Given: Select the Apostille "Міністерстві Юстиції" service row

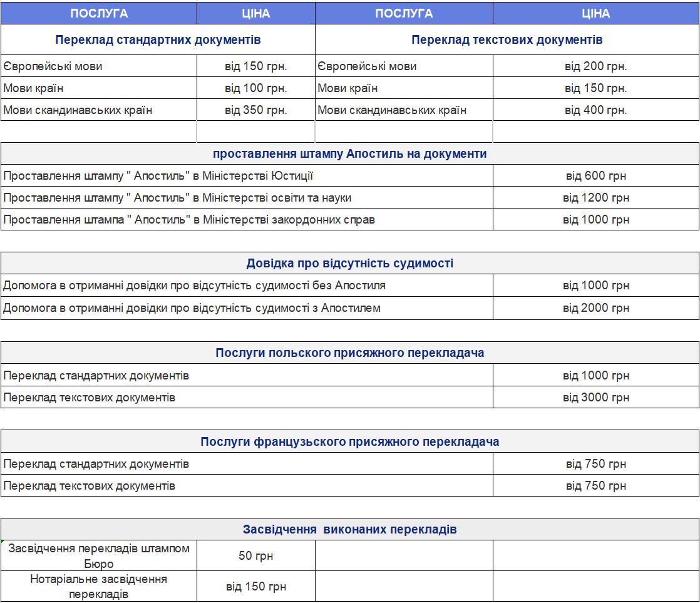Looking at the screenshot, I should (x=158, y=176).
